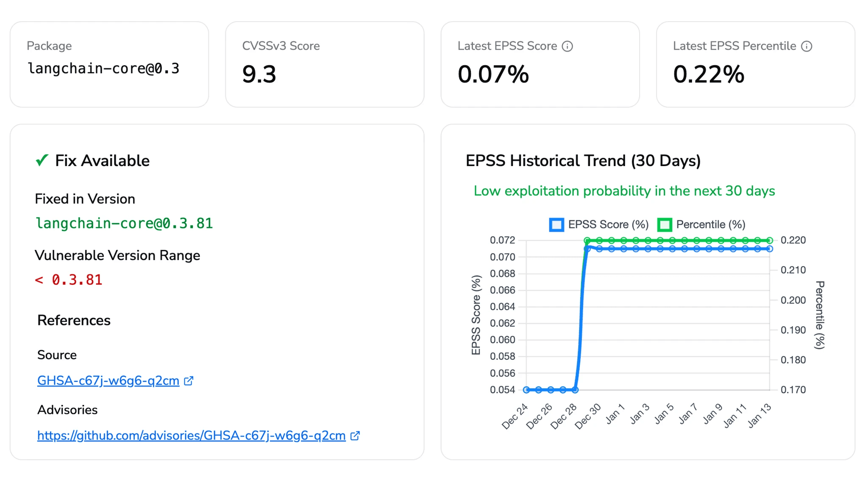Click info icon beside Latest EPSS Score
The image size is (868, 483).
click(x=567, y=46)
